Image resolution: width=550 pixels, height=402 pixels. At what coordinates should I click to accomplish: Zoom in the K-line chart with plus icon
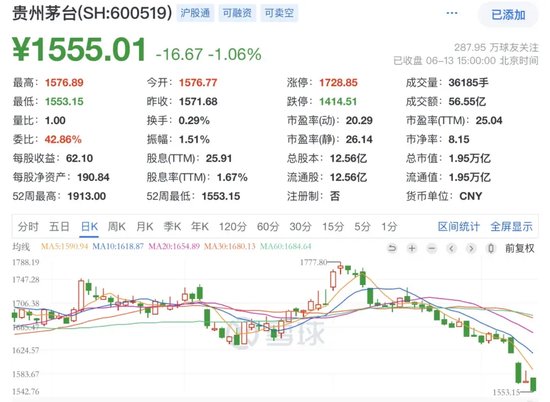[412, 248]
